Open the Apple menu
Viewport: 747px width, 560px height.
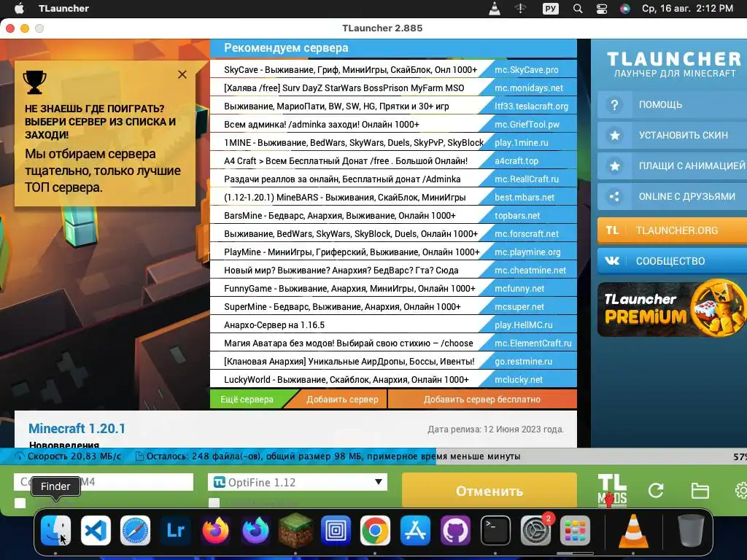pos(19,8)
